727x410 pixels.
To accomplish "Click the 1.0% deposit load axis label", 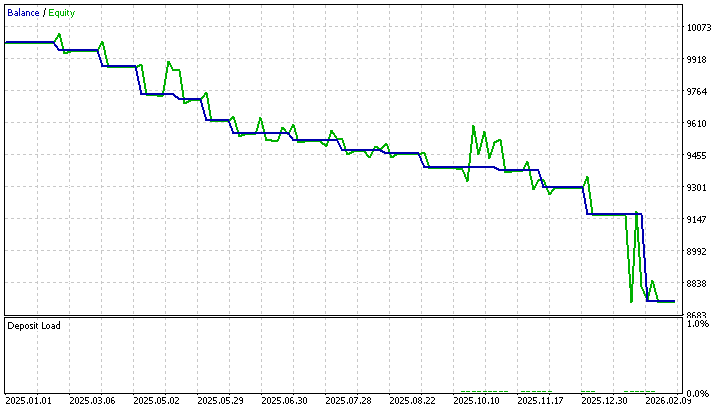I will tap(698, 324).
